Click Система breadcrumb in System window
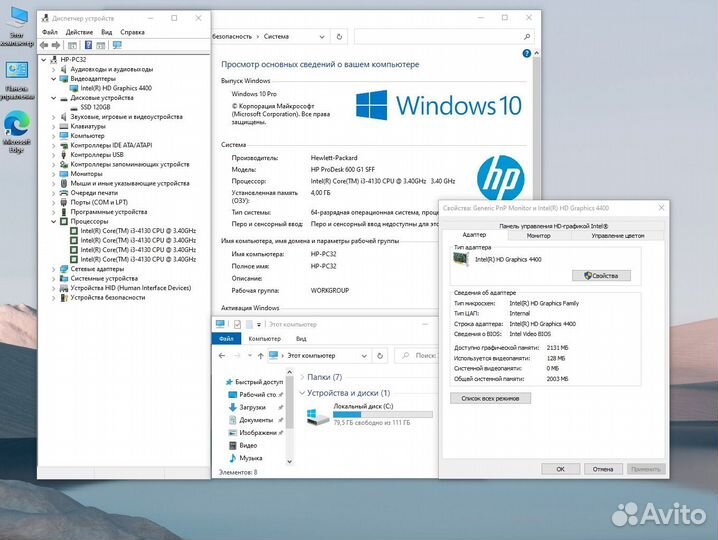This screenshot has width=718, height=540. tap(276, 37)
